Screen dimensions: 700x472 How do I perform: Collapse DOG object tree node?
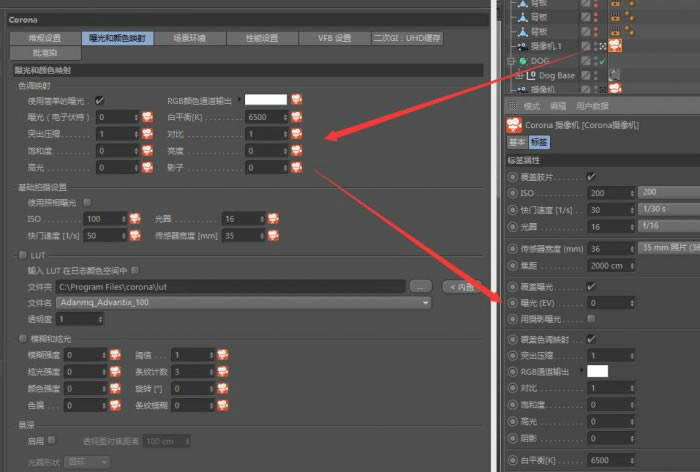click(512, 61)
